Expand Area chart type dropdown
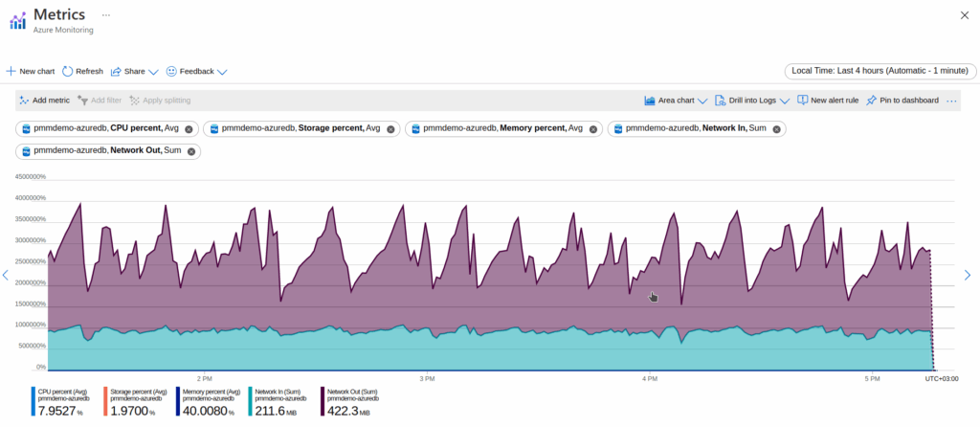The height and width of the screenshot is (427, 980). (676, 101)
